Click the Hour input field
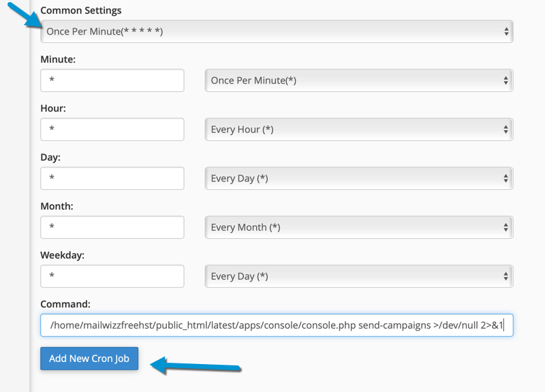545x392 pixels. pyautogui.click(x=112, y=129)
